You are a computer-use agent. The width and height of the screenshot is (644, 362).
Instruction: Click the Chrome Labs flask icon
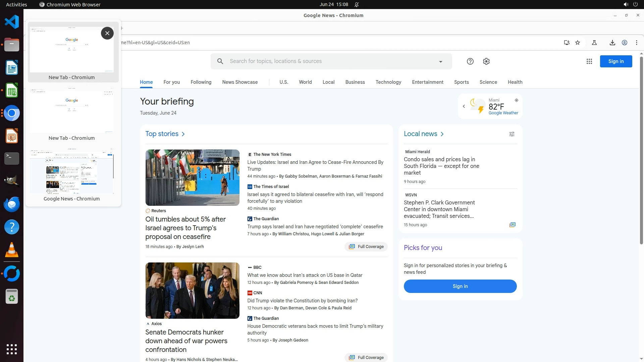[x=594, y=43]
